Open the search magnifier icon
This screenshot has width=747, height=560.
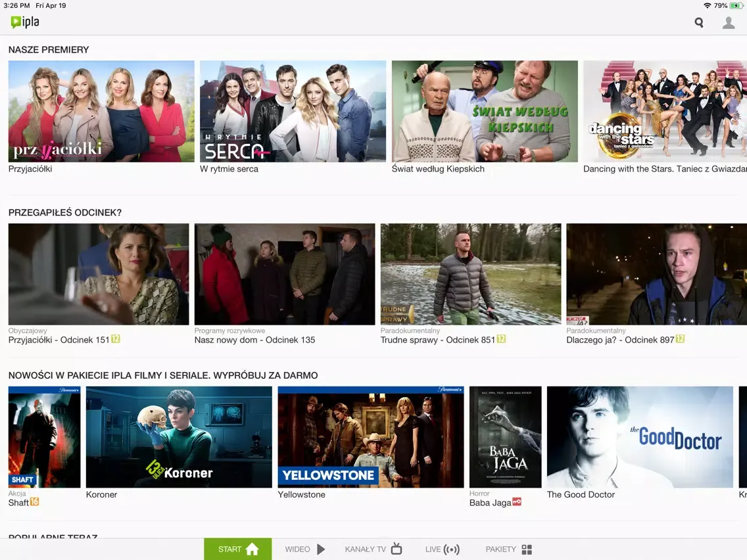pyautogui.click(x=699, y=22)
